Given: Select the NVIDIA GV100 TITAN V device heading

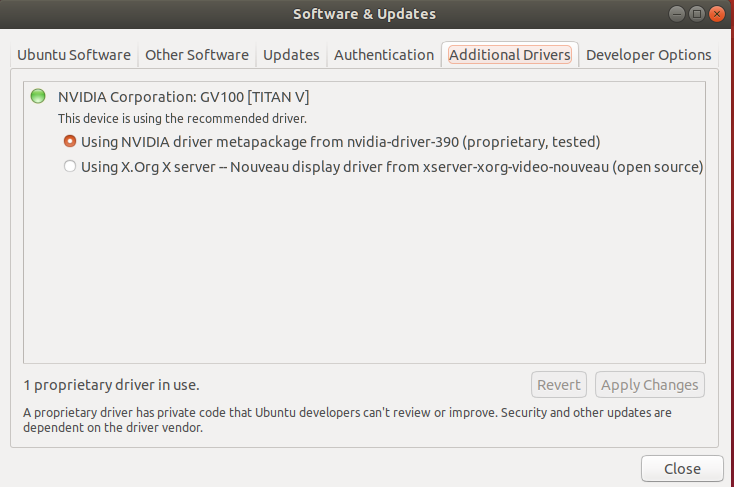Looking at the screenshot, I should tap(184, 97).
